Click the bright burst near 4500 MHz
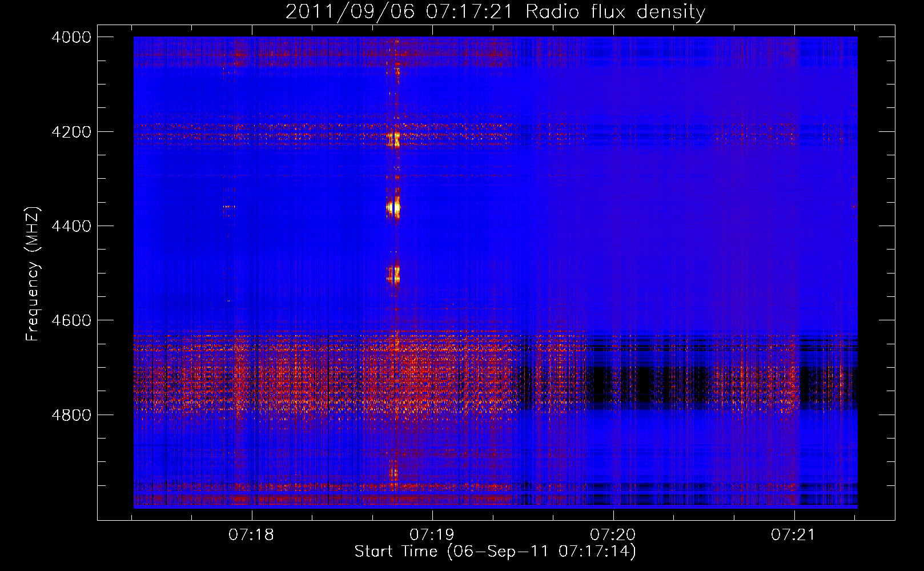The height and width of the screenshot is (571, 924). (393, 275)
